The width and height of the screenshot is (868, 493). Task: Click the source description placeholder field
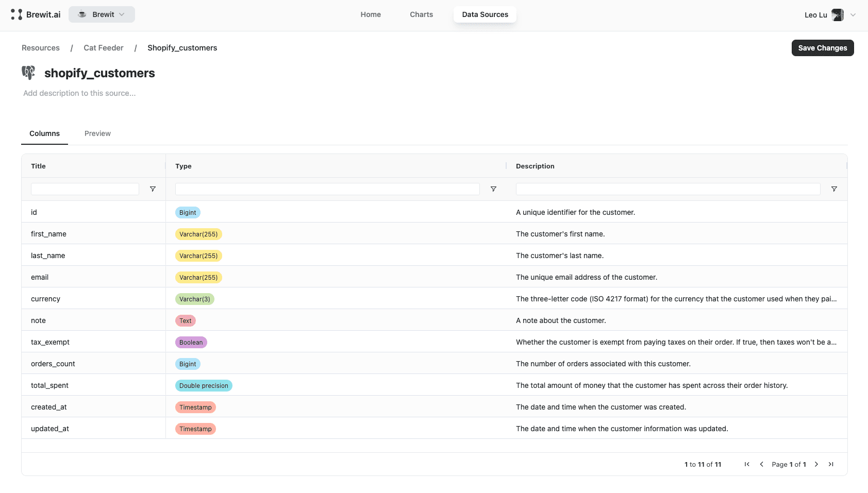click(79, 93)
